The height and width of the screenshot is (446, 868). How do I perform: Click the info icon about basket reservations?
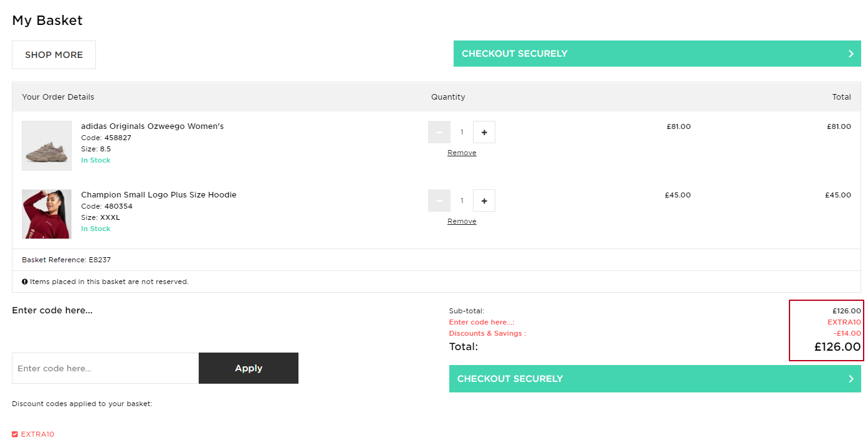click(x=24, y=281)
